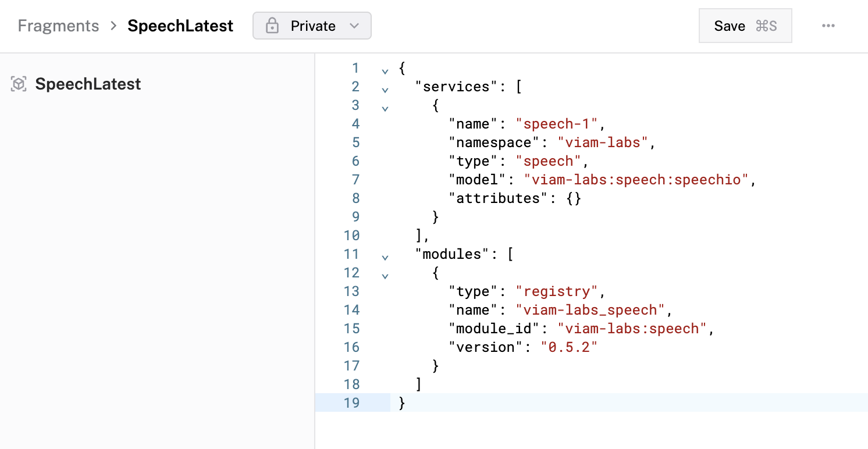Image resolution: width=868 pixels, height=449 pixels.
Task: Select SpeechLatest in the left sidebar
Action: 88,84
